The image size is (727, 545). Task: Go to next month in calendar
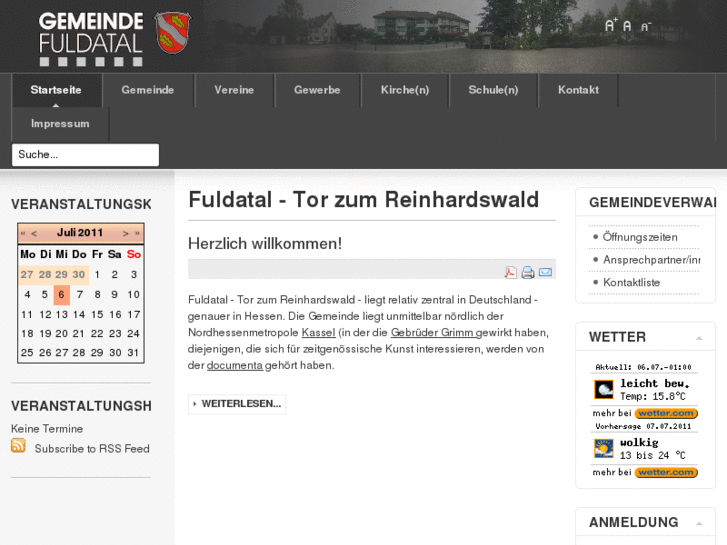[126, 233]
